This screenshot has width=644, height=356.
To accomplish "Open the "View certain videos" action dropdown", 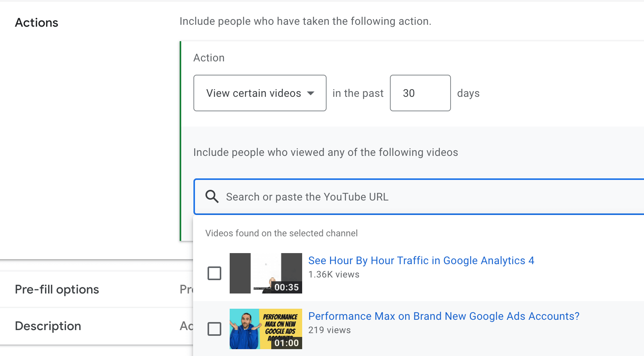I will (x=260, y=93).
